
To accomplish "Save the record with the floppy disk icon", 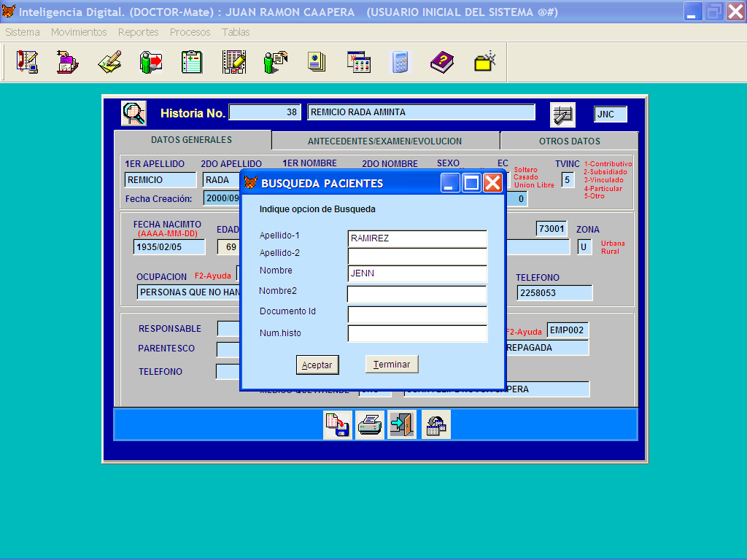I will (x=337, y=425).
